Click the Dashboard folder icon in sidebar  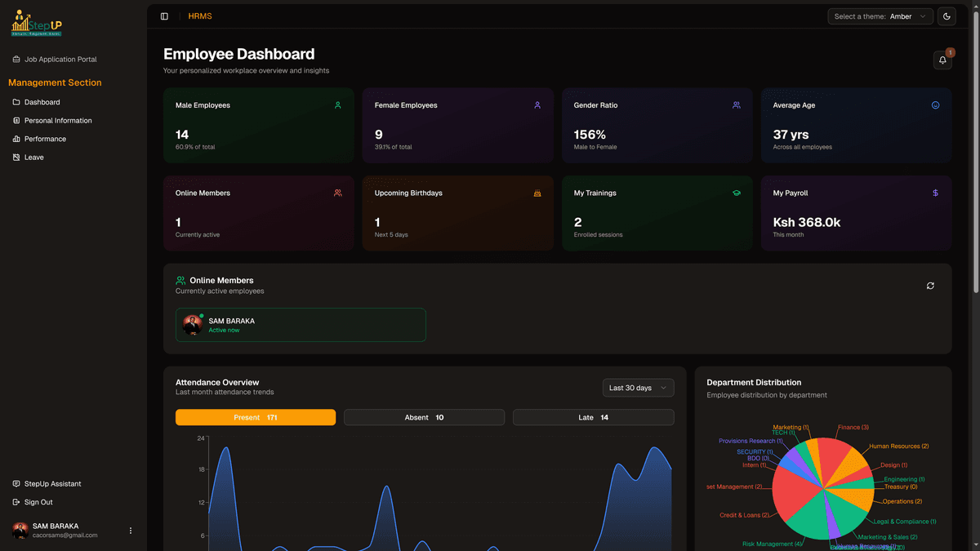[16, 102]
